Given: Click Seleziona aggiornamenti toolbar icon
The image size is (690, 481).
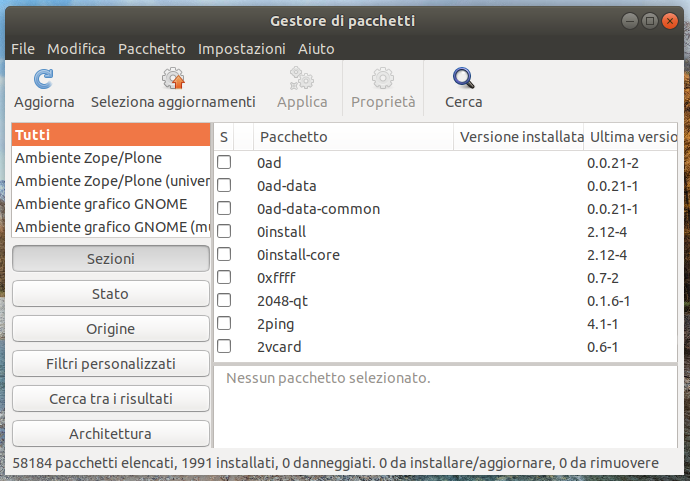Looking at the screenshot, I should (173, 79).
